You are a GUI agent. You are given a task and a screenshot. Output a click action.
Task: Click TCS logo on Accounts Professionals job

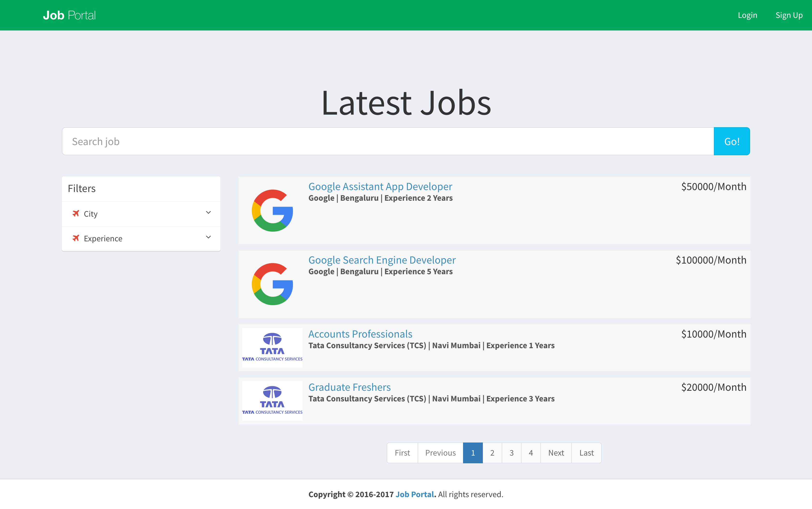pos(272,347)
